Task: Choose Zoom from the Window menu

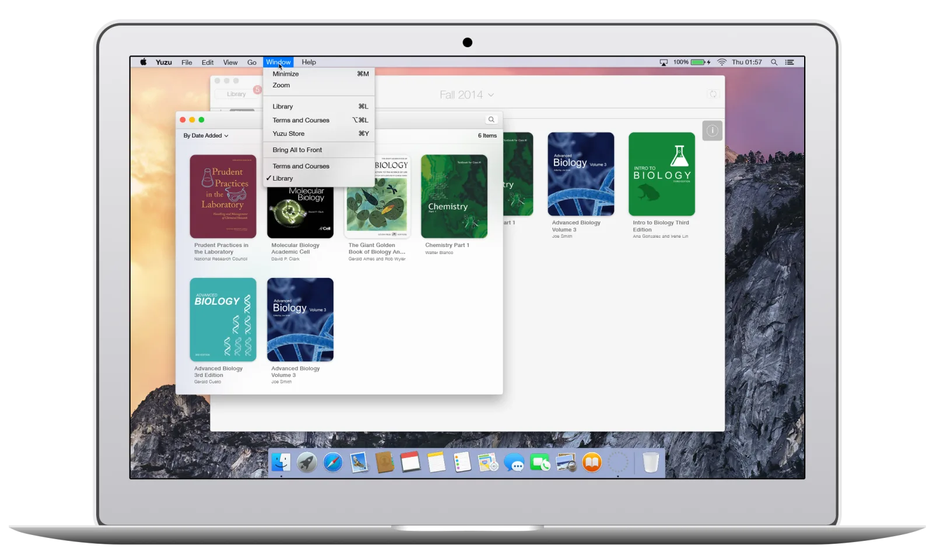Action: 319,85
